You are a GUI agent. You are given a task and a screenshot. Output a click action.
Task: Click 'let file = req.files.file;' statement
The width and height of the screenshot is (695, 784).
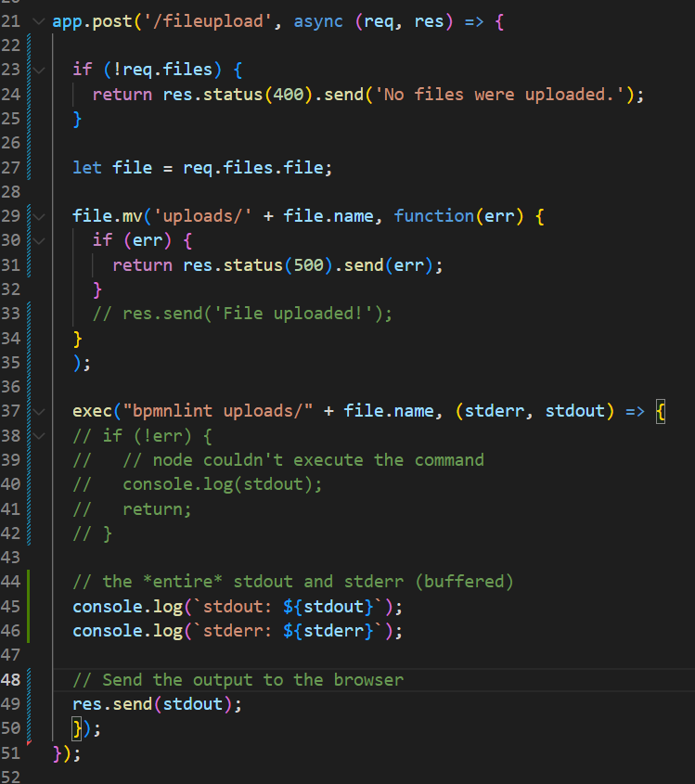pos(202,168)
